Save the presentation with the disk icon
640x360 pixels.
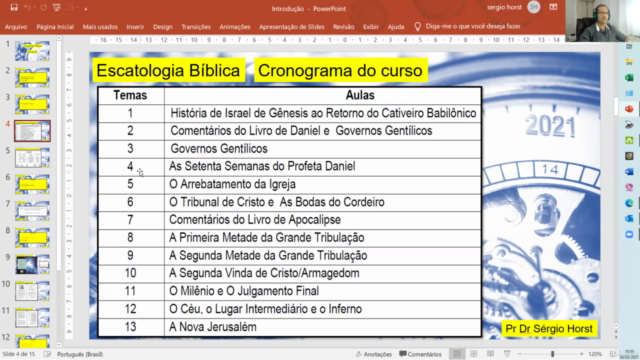14,7
